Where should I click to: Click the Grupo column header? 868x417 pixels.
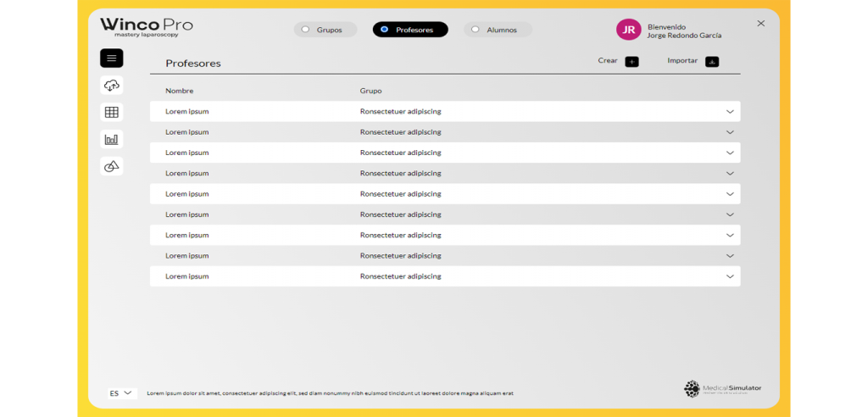point(371,91)
